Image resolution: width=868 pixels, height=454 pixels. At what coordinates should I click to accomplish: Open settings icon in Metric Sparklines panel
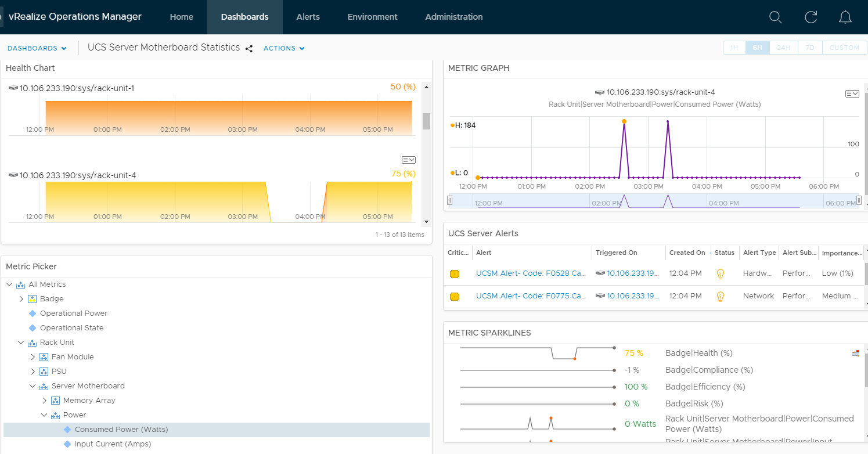point(855,352)
